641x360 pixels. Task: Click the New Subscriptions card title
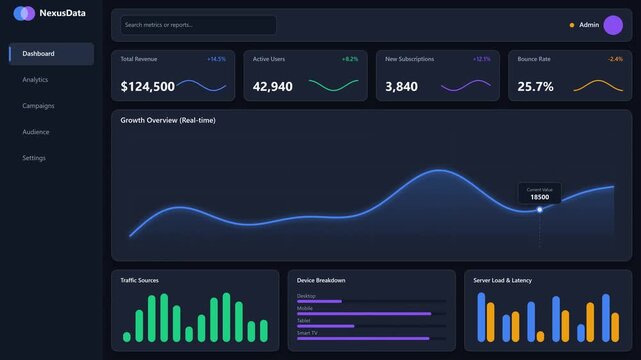pyautogui.click(x=410, y=59)
